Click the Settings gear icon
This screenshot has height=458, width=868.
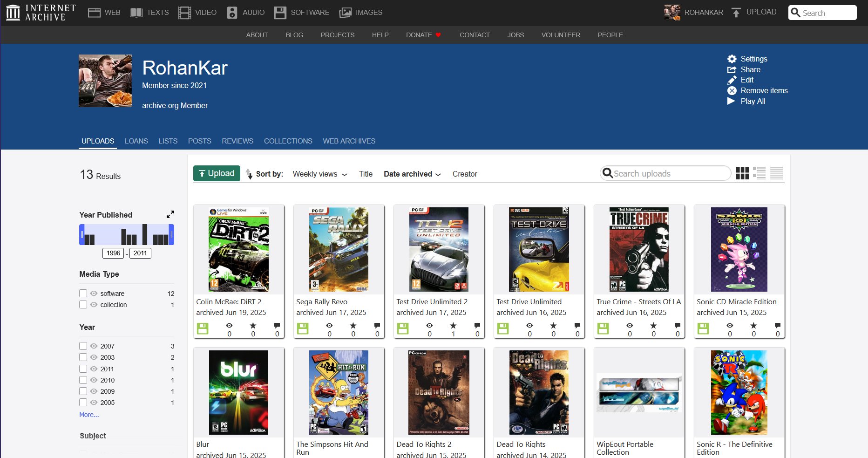point(732,59)
